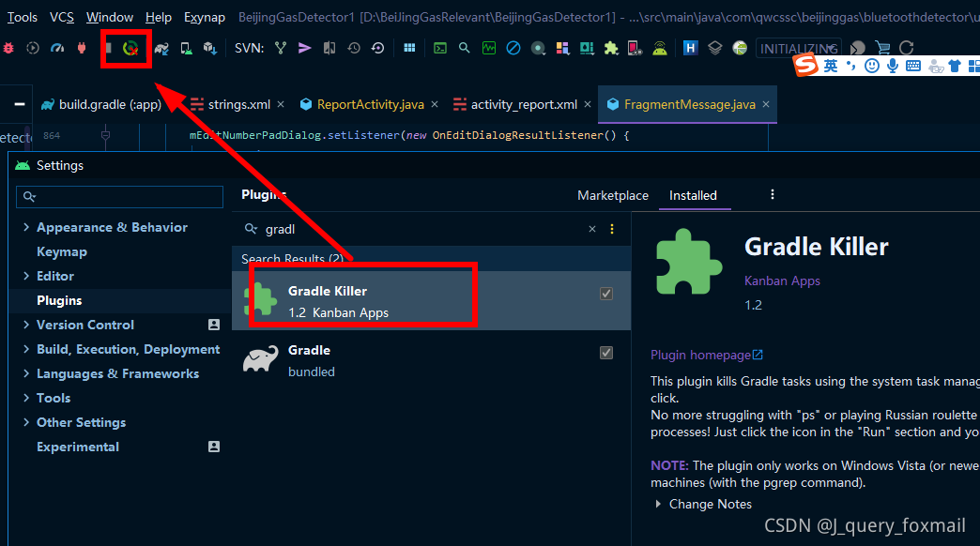Expand the Editor settings node
The width and height of the screenshot is (980, 546).
[x=26, y=276]
